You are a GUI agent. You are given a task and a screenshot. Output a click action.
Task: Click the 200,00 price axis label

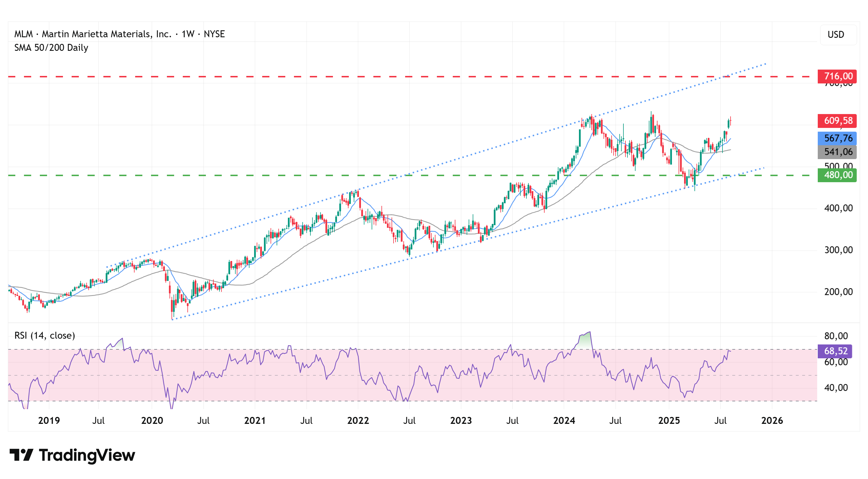(x=838, y=292)
